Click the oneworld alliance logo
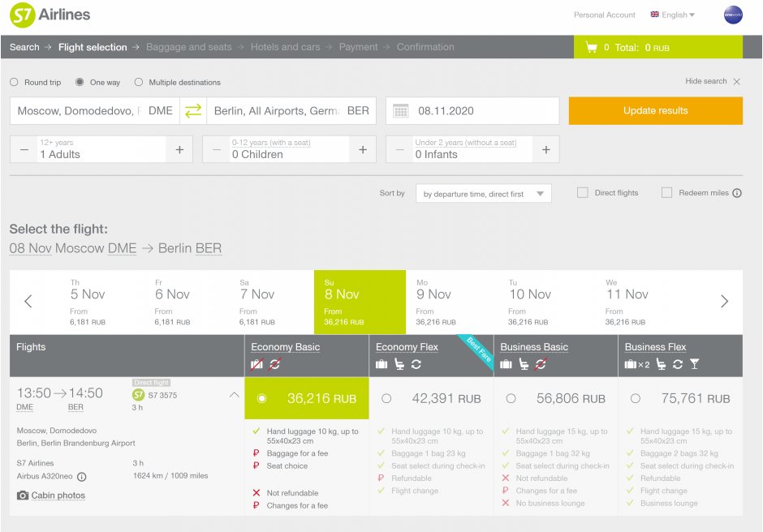 click(x=733, y=15)
